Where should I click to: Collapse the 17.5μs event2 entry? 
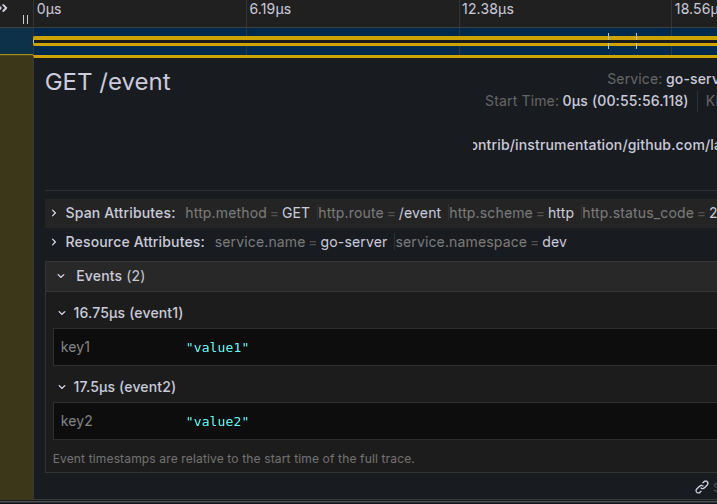click(62, 387)
